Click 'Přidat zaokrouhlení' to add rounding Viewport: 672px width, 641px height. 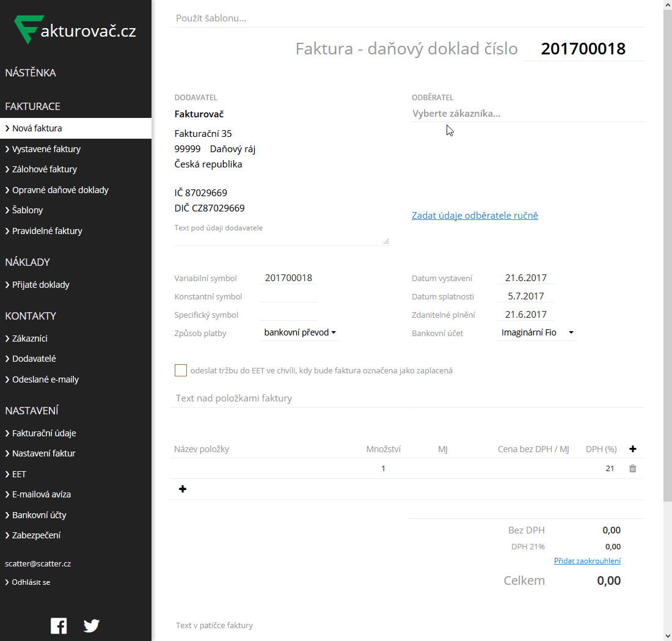[x=586, y=560]
